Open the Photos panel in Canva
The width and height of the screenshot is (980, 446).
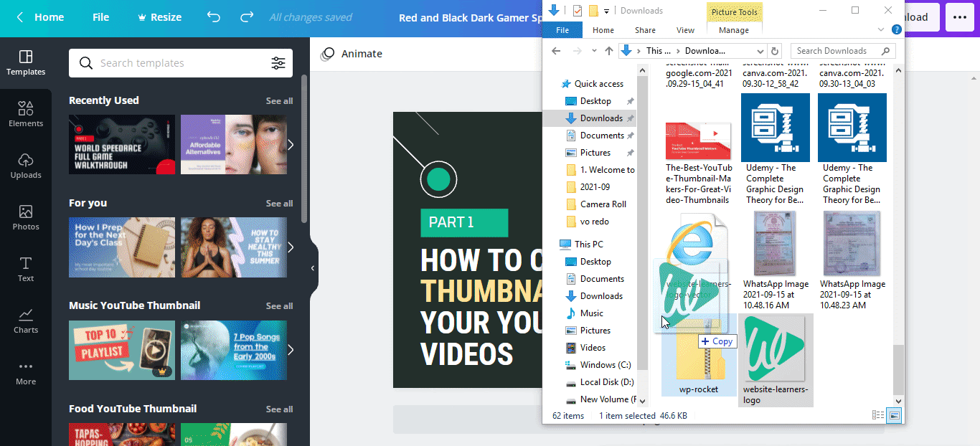26,218
